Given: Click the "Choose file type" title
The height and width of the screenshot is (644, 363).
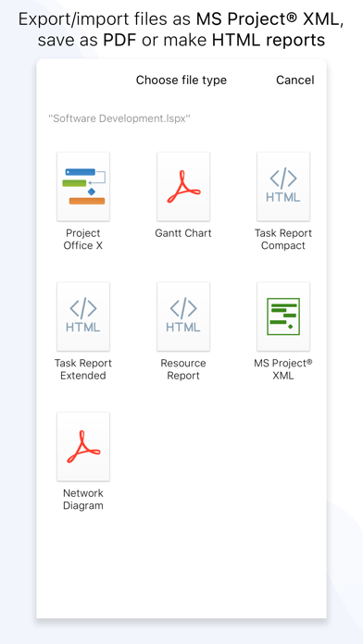Looking at the screenshot, I should click(181, 80).
